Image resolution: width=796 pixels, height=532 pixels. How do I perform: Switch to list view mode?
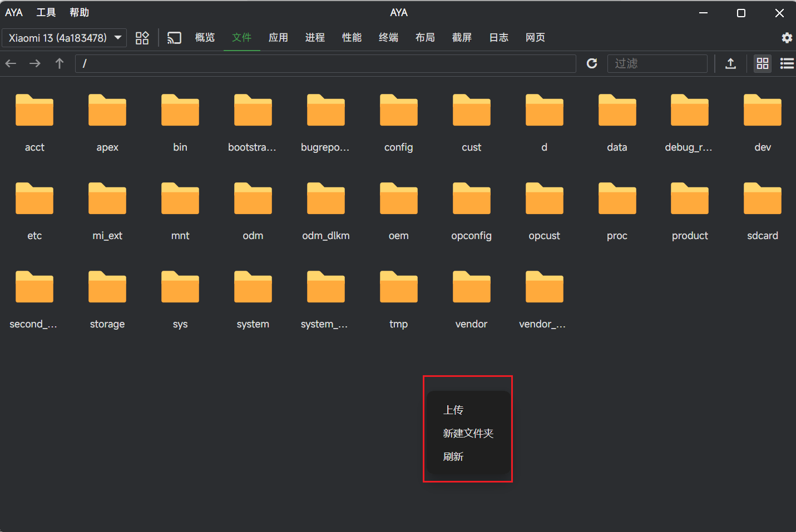tap(787, 63)
